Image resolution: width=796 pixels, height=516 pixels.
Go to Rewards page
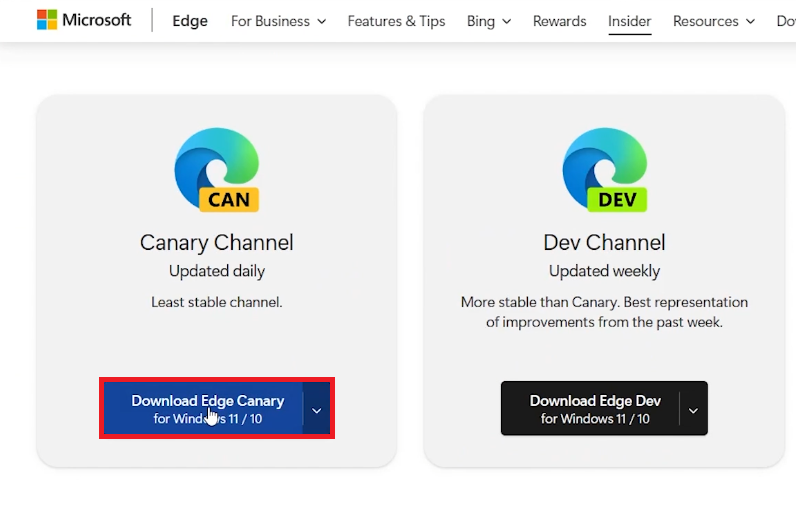pyautogui.click(x=559, y=21)
